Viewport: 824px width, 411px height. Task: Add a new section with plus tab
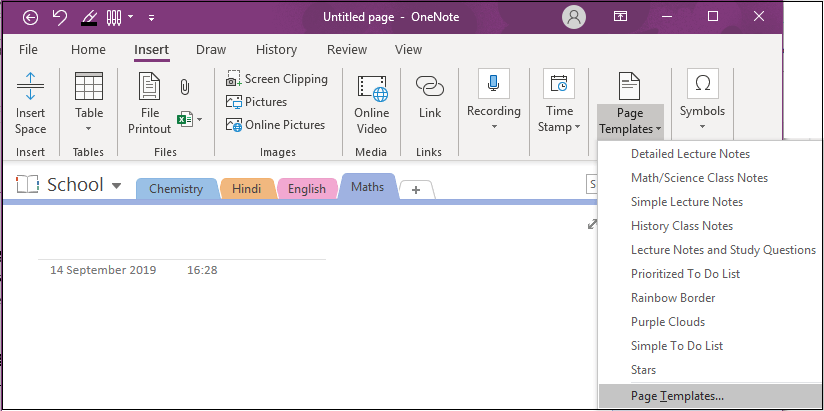[x=416, y=190]
